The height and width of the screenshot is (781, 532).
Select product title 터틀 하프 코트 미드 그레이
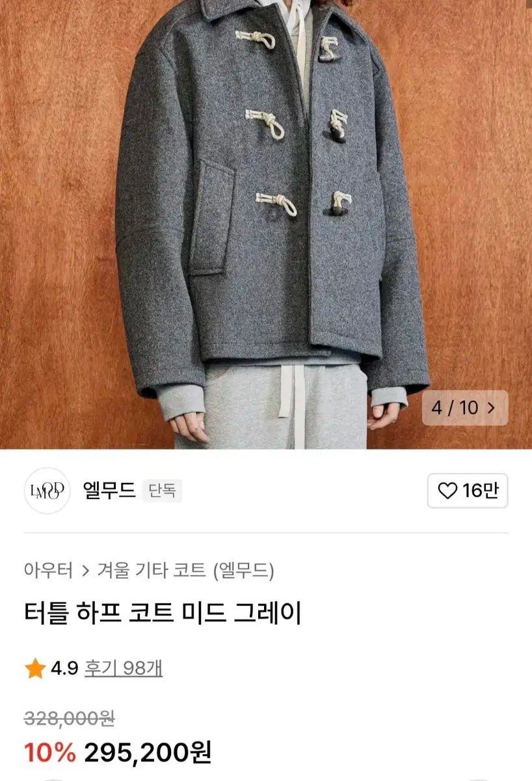163,613
